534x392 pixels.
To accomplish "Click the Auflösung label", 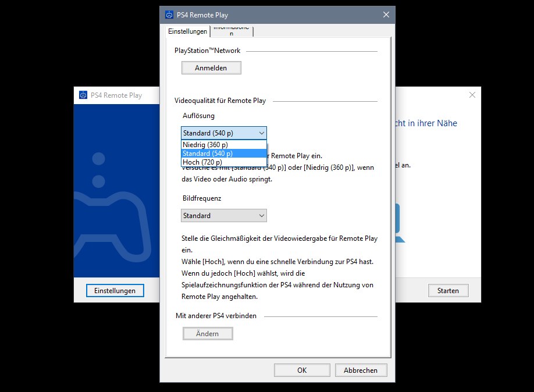I will pos(198,116).
